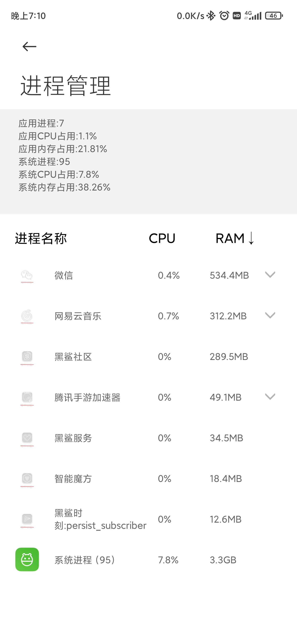The image size is (297, 644).
Task: Tap the 腾讯手游加速器 app icon
Action: tap(27, 398)
